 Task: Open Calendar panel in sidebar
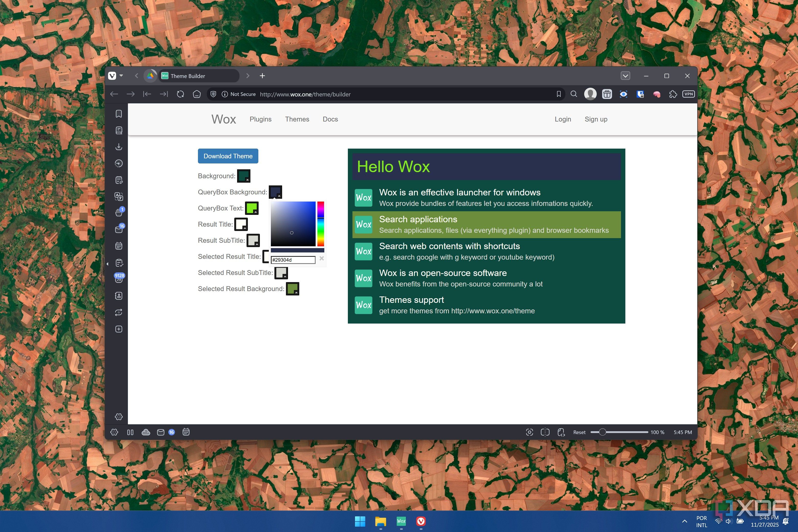coord(119,246)
